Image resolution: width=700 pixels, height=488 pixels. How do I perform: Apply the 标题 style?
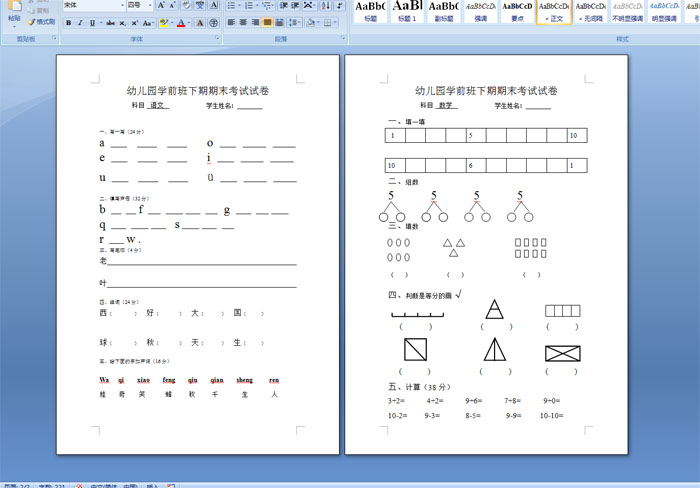pos(371,12)
